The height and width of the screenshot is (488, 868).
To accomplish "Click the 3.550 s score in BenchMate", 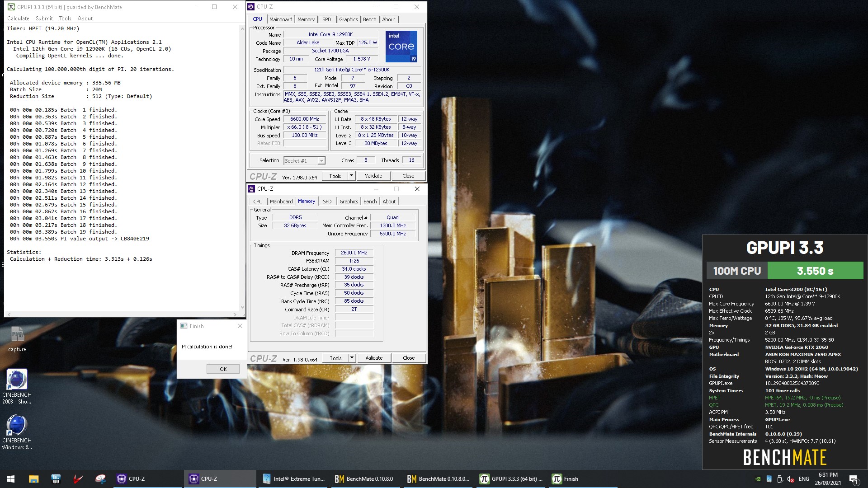I will coord(815,271).
